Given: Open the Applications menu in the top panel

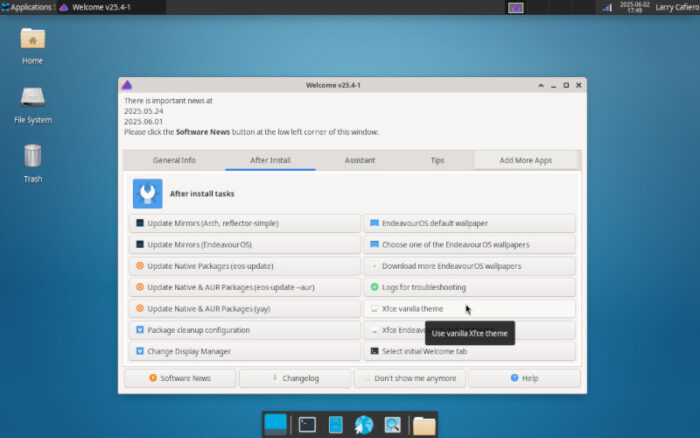Looking at the screenshot, I should point(27,7).
